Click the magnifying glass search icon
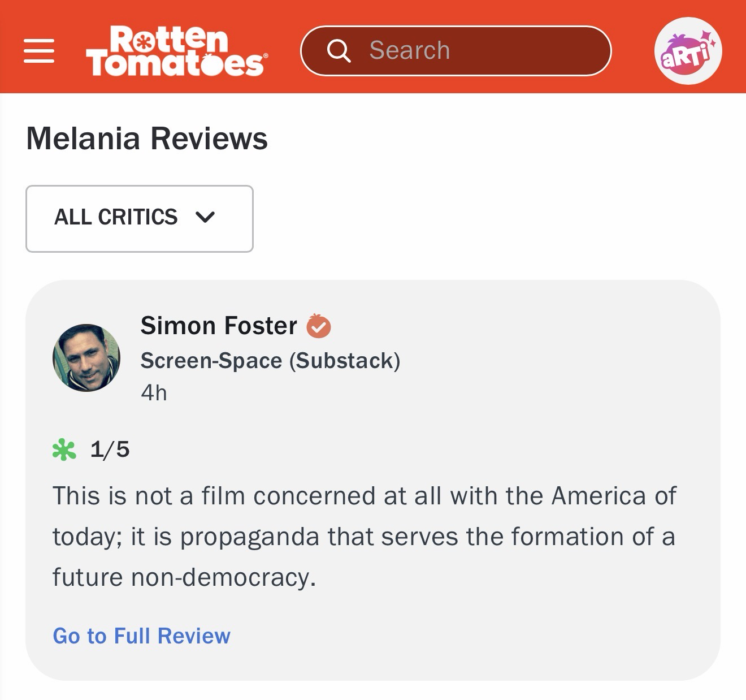746x700 pixels. tap(339, 51)
